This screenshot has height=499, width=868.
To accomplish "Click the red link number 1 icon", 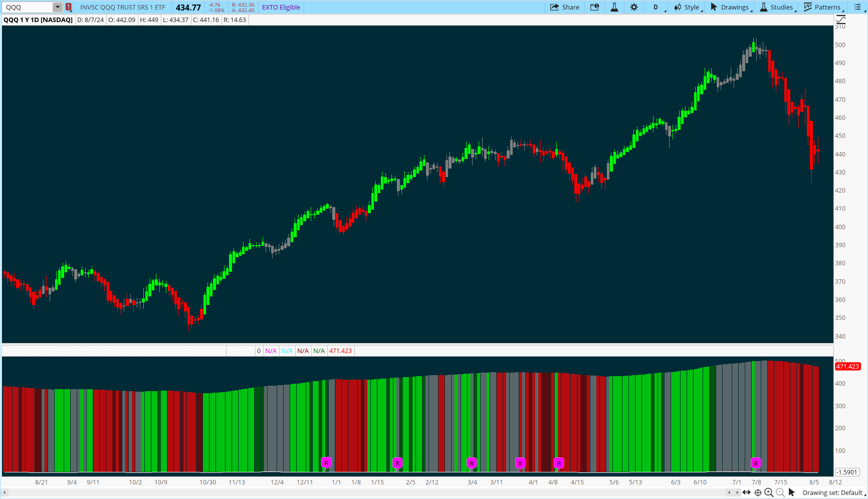I will (69, 7).
